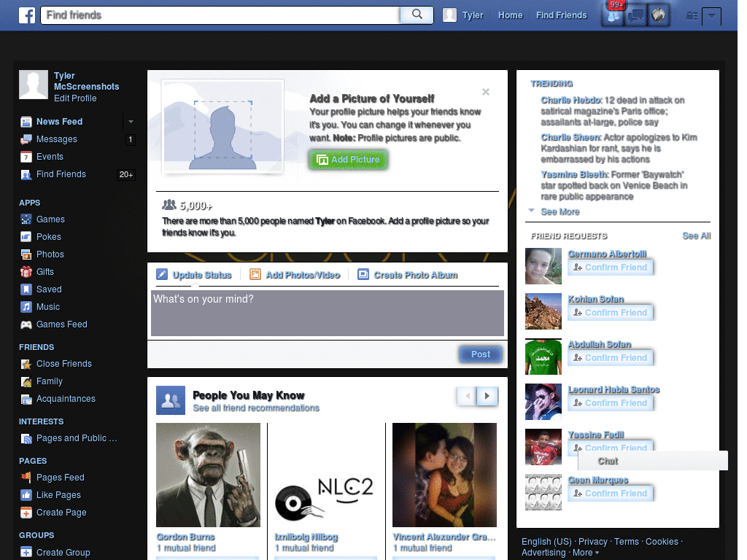This screenshot has width=747, height=560.
Task: Open Tyler profile in the top bar
Action: pyautogui.click(x=463, y=15)
